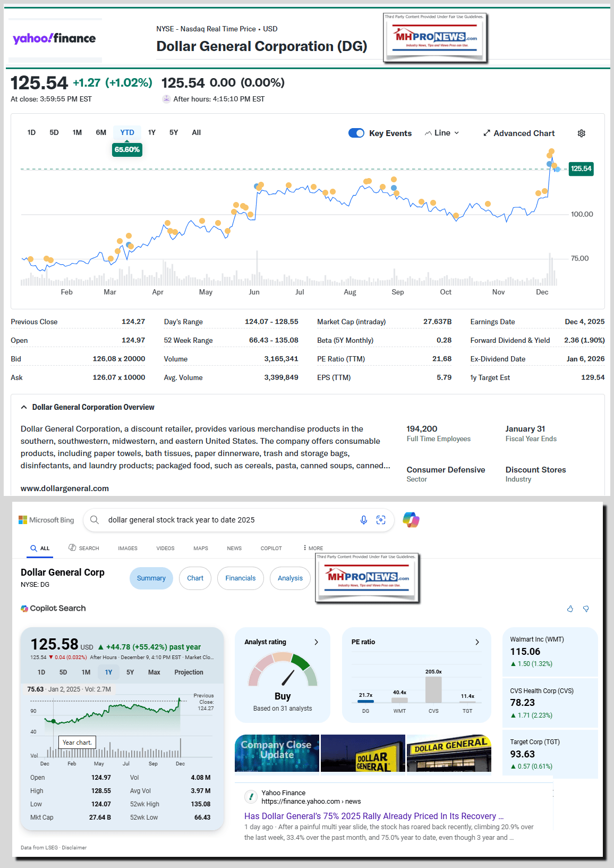
Task: Open the Copilot colorful icon
Action: pos(411,520)
